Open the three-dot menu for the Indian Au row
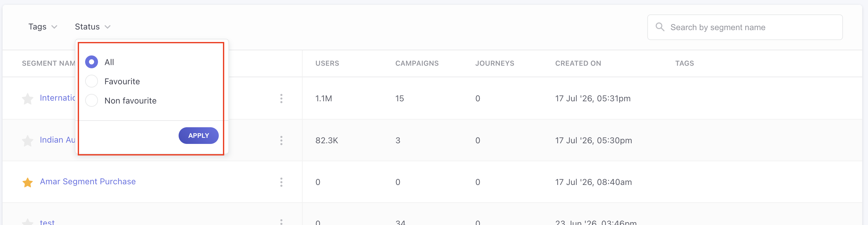This screenshot has height=225, width=868. 281,140
